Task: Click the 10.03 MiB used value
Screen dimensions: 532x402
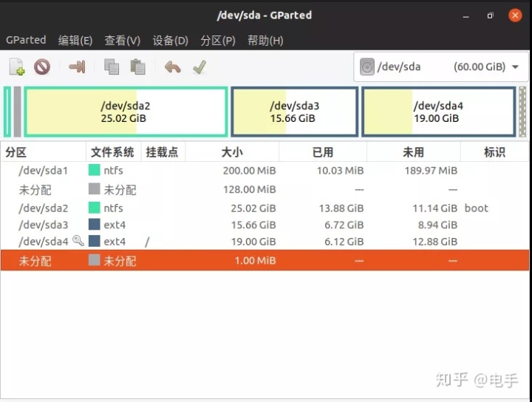Action: tap(341, 171)
